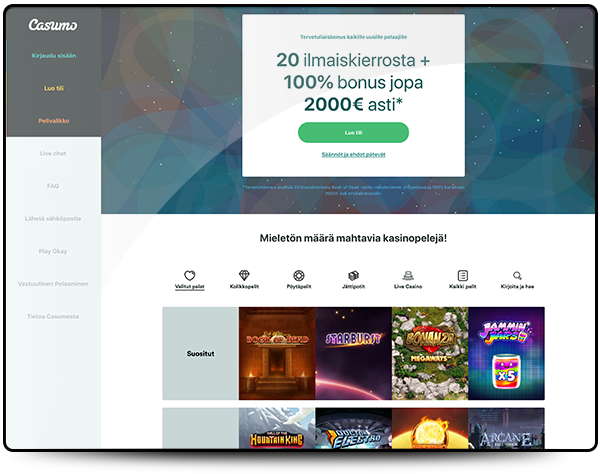Switch to Pöytäpelit tab label
This screenshot has height=474, width=600.
299,287
